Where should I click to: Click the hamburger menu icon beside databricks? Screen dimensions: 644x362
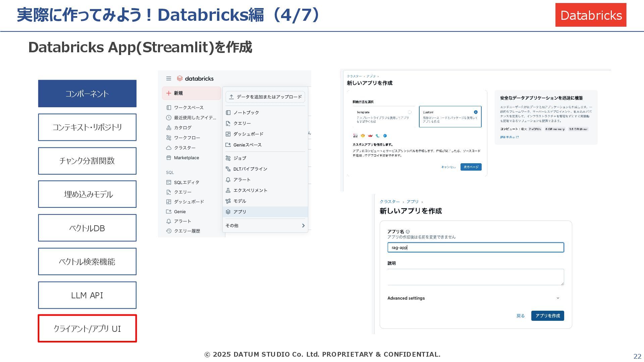click(x=169, y=78)
